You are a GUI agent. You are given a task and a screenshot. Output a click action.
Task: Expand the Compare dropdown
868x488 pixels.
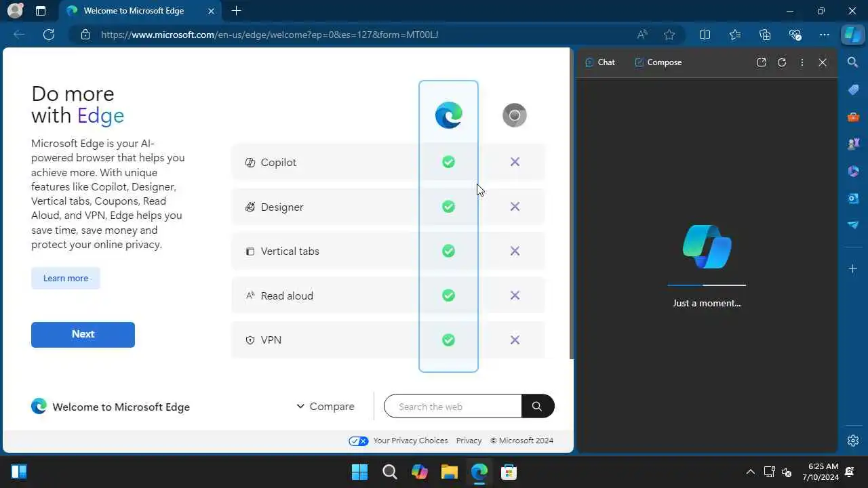[x=325, y=407]
